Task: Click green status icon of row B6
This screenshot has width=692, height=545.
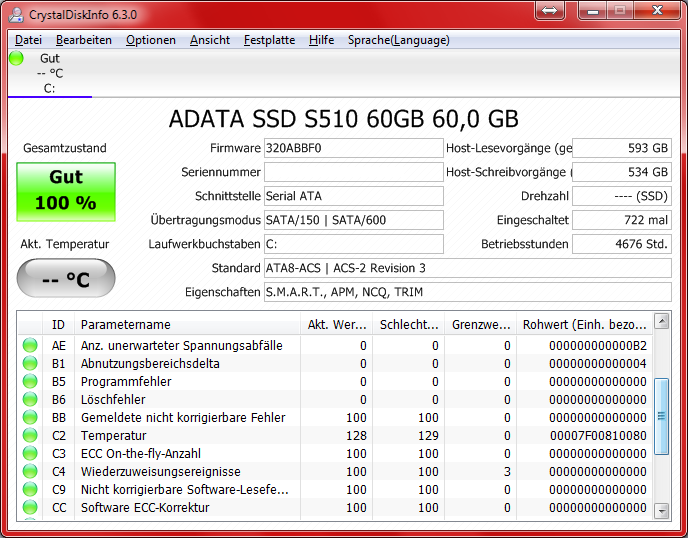Action: click(30, 399)
